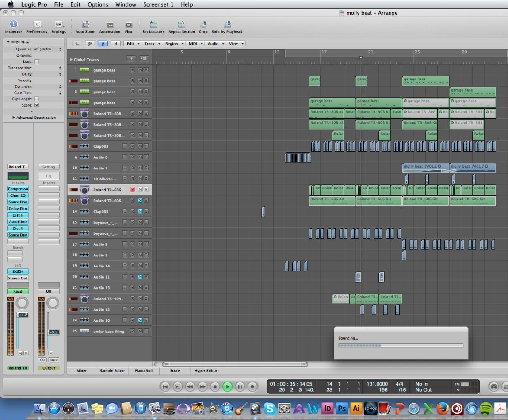The width and height of the screenshot is (508, 420).
Task: Open the Quantize value dropdown
Action: (x=48, y=49)
